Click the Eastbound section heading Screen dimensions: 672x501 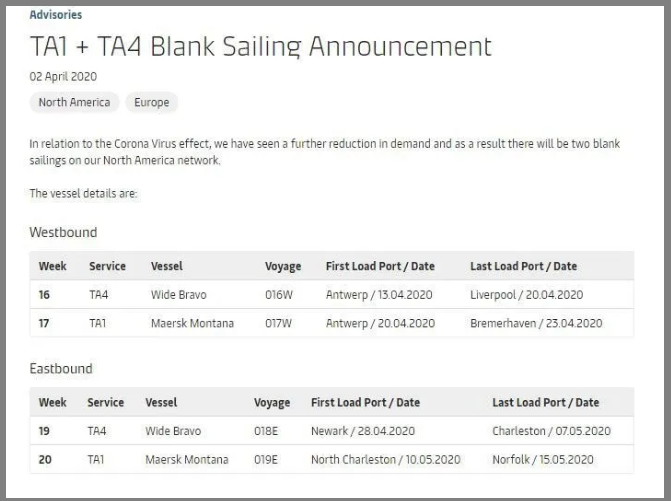[x=60, y=368]
